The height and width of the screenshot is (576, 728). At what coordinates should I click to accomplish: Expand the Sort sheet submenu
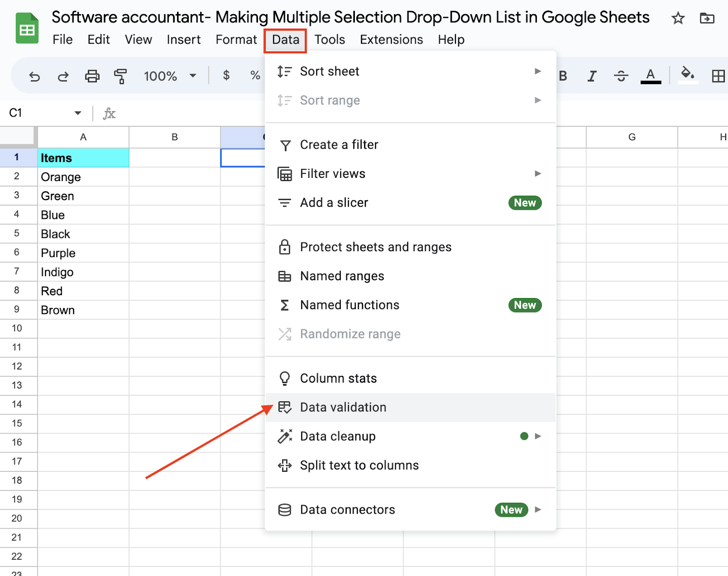tap(410, 71)
